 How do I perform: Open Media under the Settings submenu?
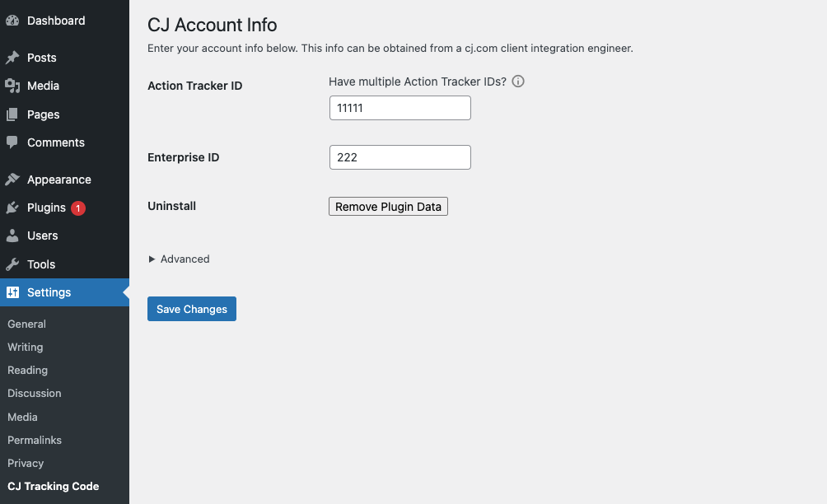click(22, 417)
